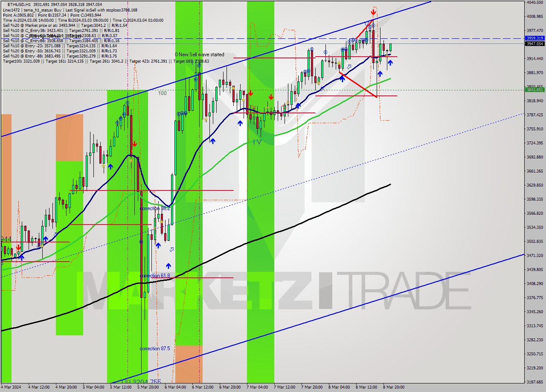Screen dimensions: 546x392
Task: Click the 3282.230 price scale label
Action: point(535,340)
